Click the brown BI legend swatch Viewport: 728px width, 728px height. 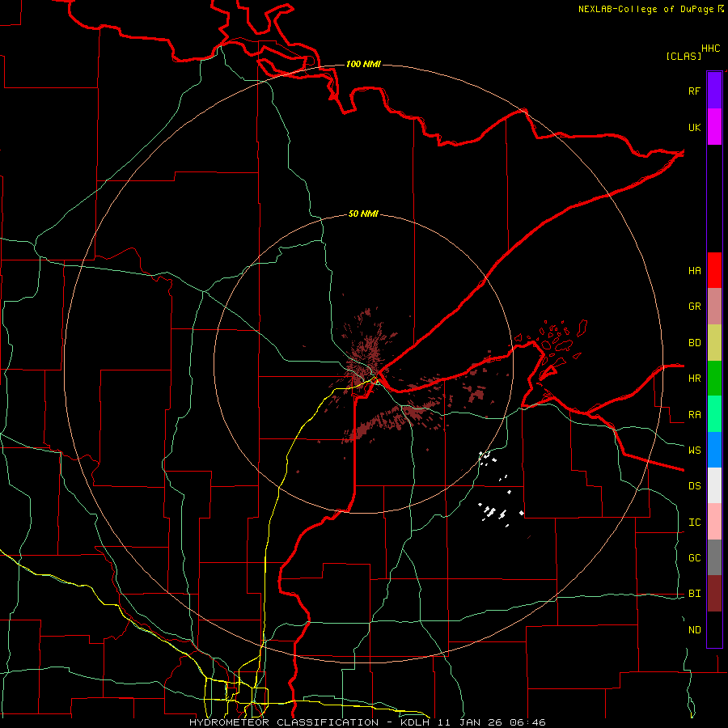[x=714, y=594]
